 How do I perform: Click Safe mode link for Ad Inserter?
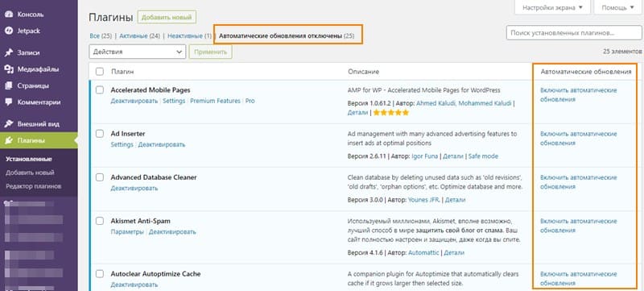(484, 156)
